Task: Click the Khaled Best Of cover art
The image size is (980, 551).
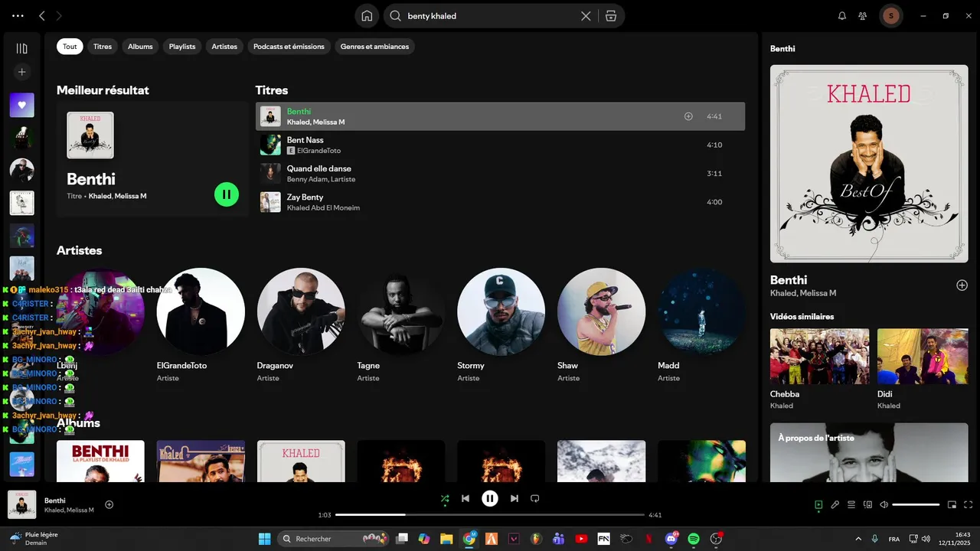Action: [x=869, y=164]
